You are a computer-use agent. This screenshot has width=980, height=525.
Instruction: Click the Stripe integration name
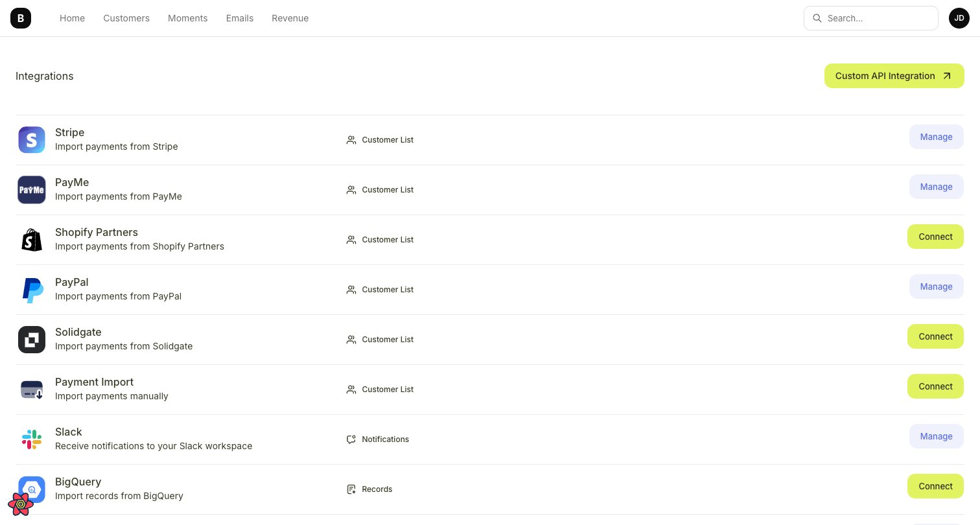tap(70, 132)
